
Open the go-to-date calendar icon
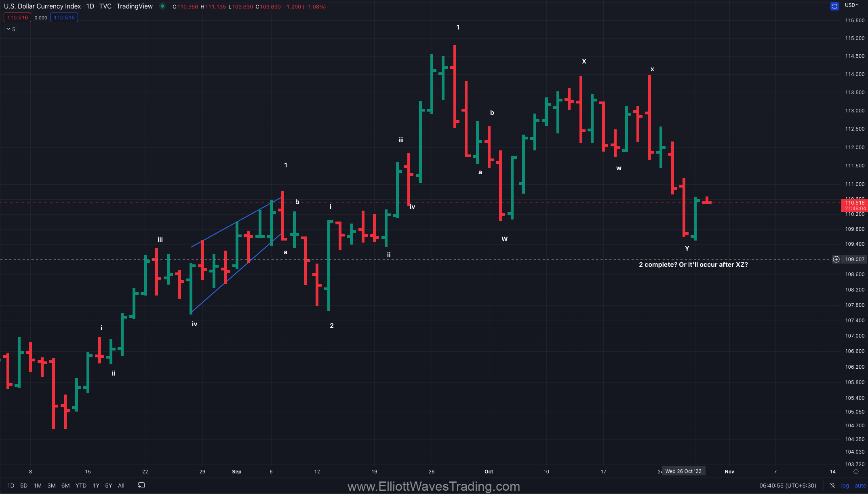pyautogui.click(x=141, y=485)
